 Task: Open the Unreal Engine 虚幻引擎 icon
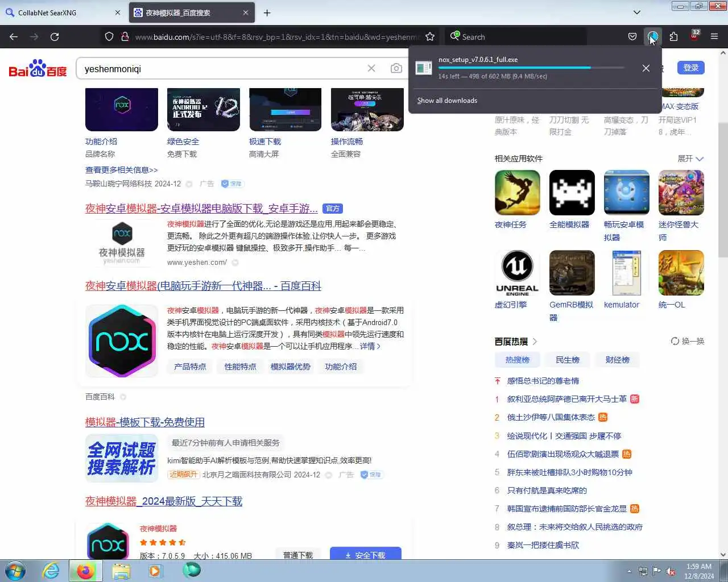[x=518, y=273]
